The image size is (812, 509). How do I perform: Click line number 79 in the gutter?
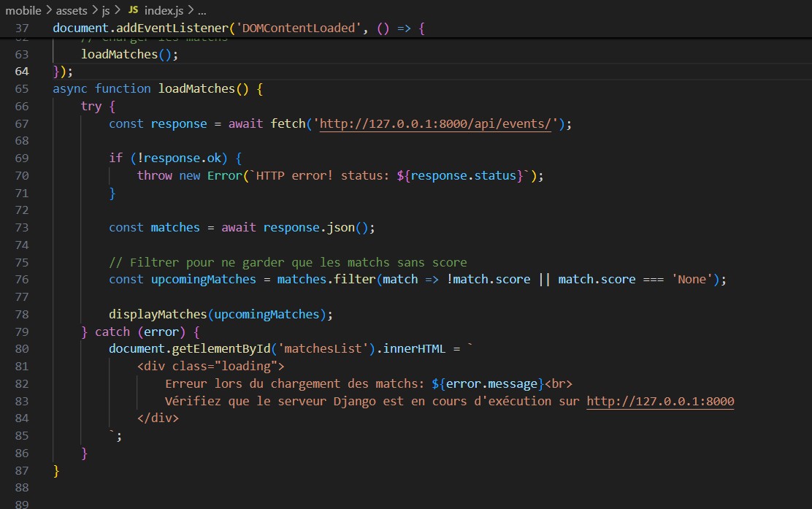click(x=22, y=332)
